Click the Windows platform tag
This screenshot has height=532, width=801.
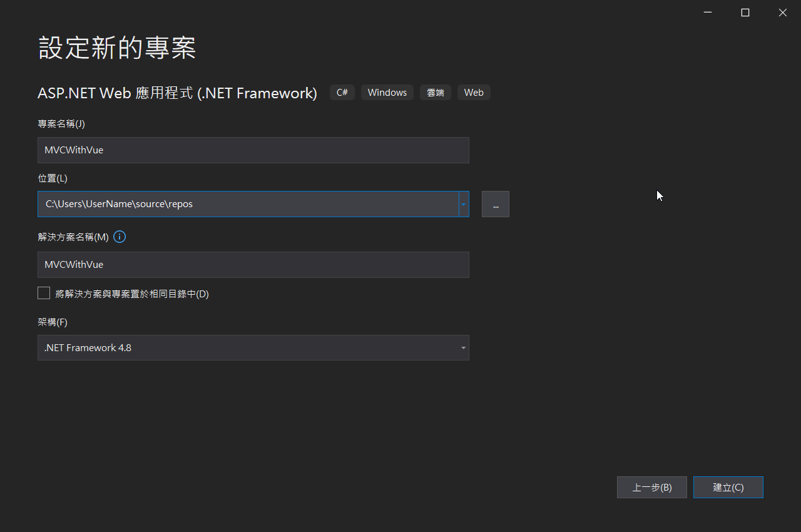click(x=387, y=93)
